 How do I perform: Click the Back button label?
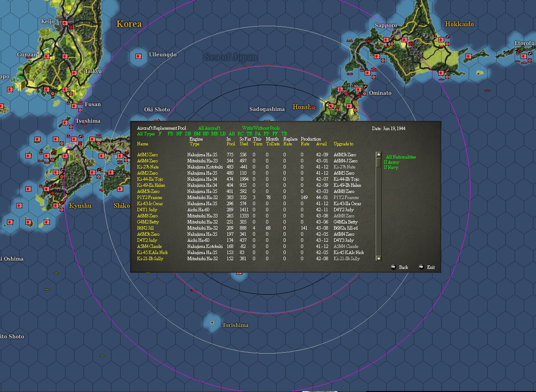pos(403,267)
